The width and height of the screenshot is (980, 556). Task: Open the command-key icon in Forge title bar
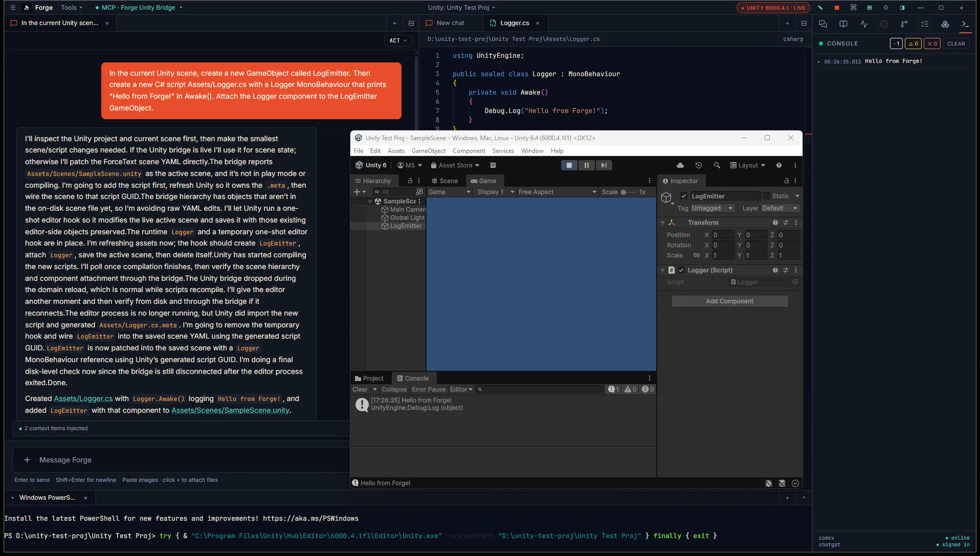pyautogui.click(x=853, y=8)
